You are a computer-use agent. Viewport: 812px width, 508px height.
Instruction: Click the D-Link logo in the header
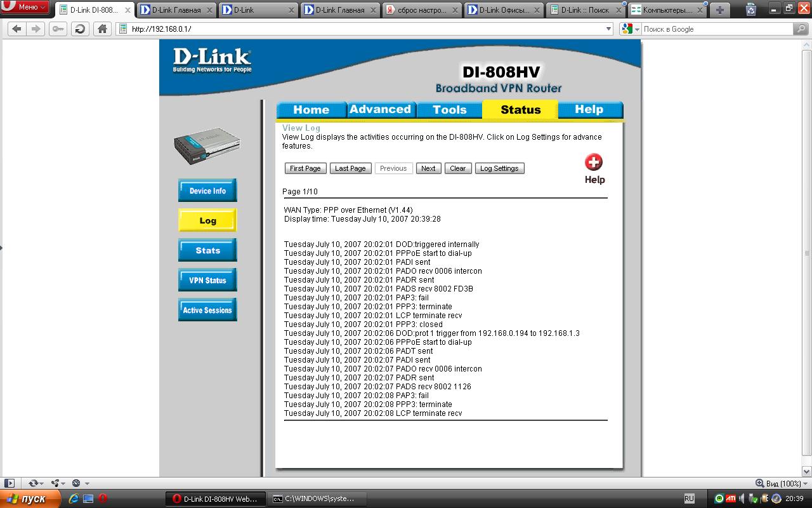(x=212, y=61)
